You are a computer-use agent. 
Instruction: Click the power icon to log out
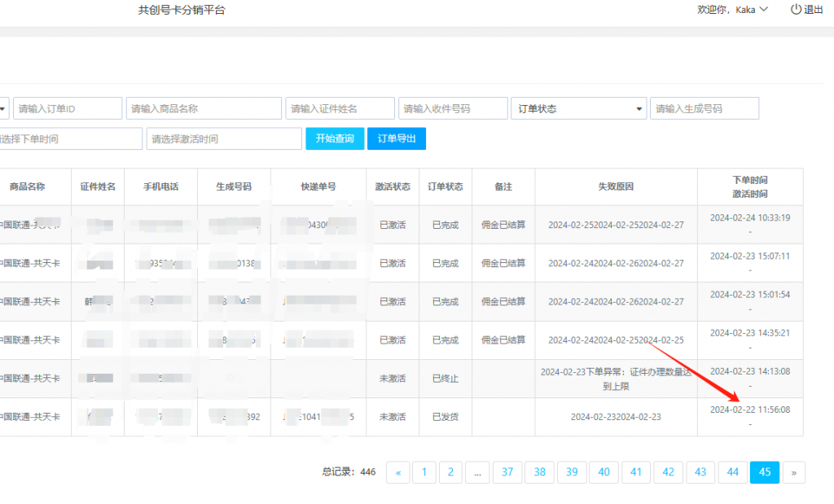(x=792, y=11)
